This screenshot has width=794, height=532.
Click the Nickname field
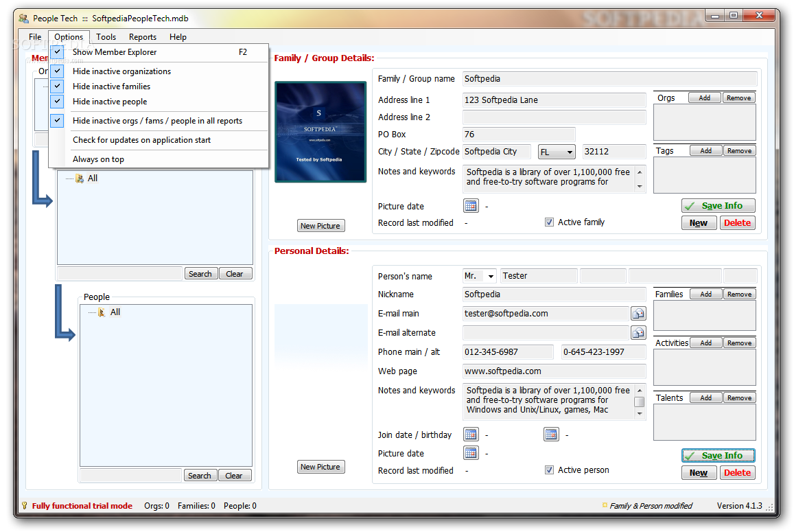coord(554,294)
